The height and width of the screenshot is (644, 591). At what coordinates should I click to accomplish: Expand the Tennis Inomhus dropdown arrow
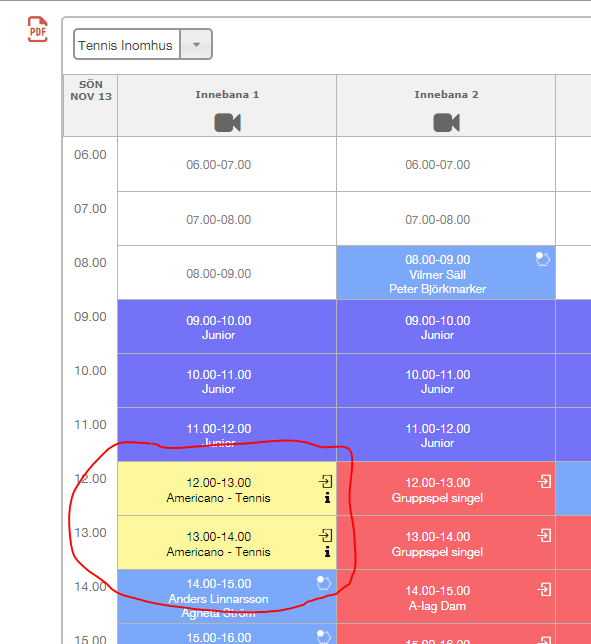(x=196, y=44)
